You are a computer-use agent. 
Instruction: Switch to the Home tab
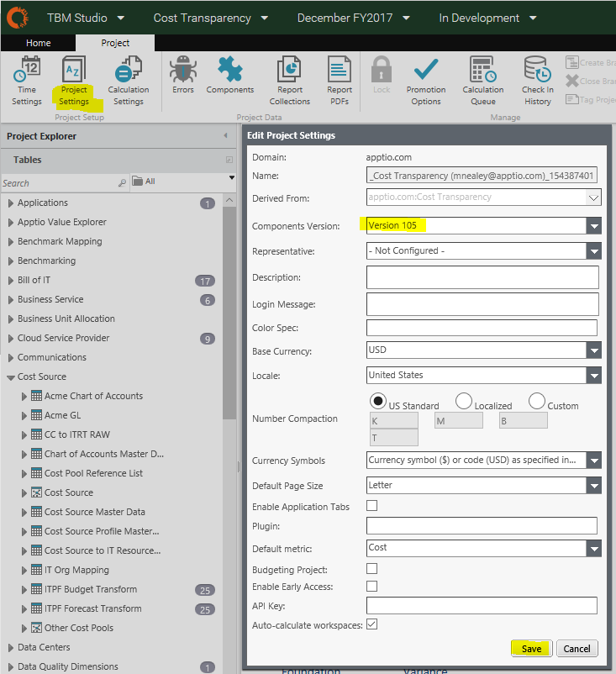click(39, 43)
